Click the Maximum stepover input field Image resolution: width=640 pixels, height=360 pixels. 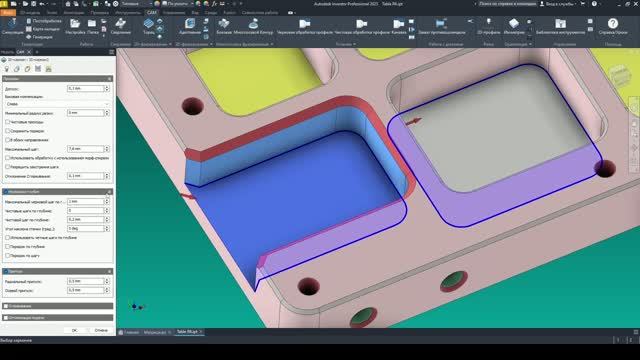(x=85, y=149)
